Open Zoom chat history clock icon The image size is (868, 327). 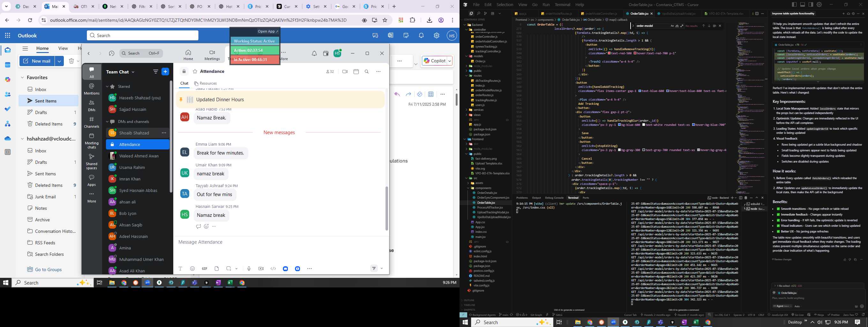[112, 53]
